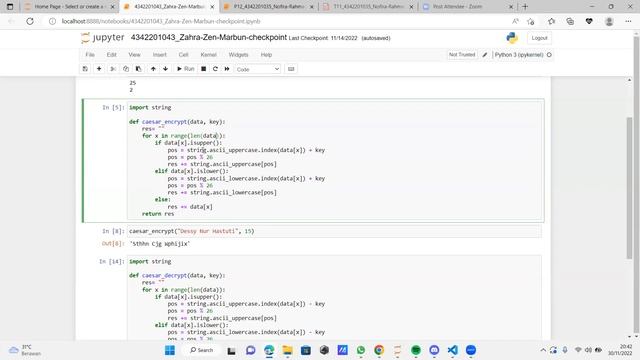640x360 pixels.
Task: Open Visual Studio Code from taskbar
Action: click(x=452, y=350)
